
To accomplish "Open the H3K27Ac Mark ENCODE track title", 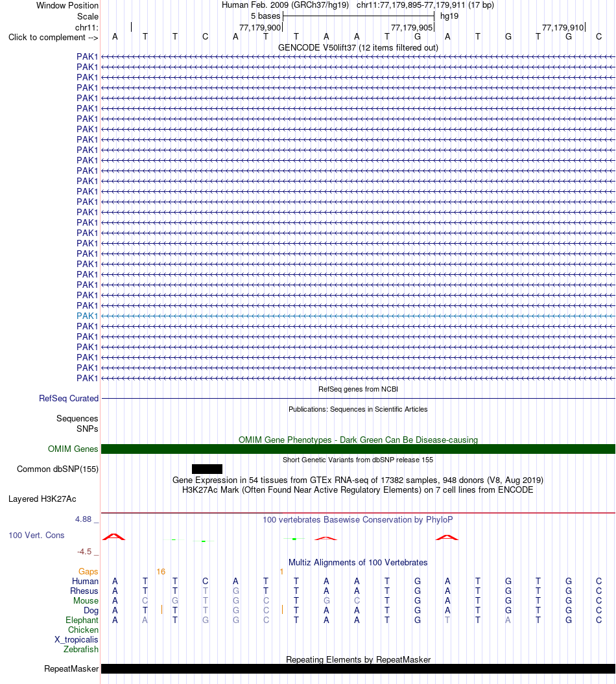I will (358, 490).
